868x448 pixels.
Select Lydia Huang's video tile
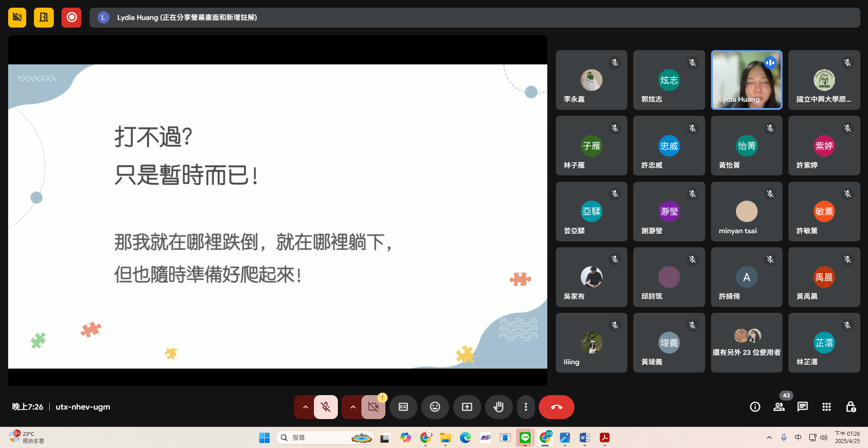pos(746,80)
